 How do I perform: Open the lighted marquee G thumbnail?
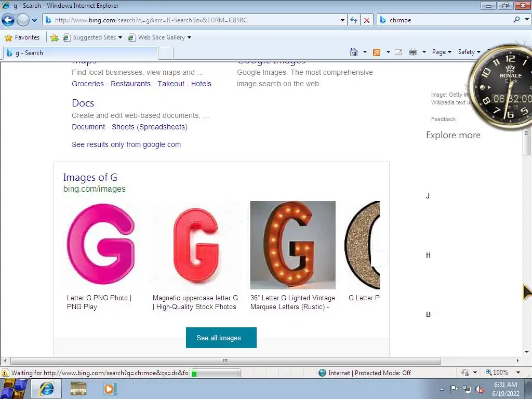pyautogui.click(x=293, y=245)
